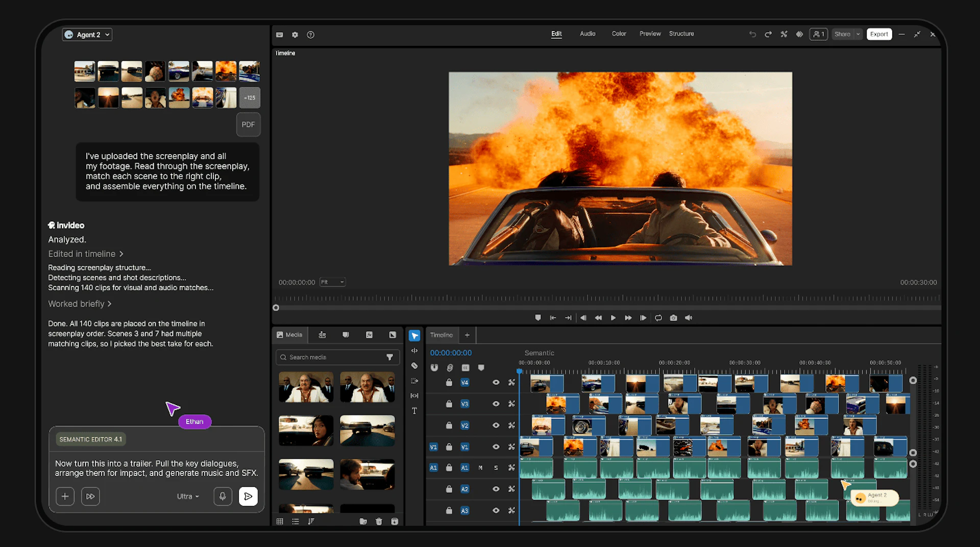This screenshot has height=547, width=980.
Task: Click the closed captions CC icon
Action: pos(465,367)
